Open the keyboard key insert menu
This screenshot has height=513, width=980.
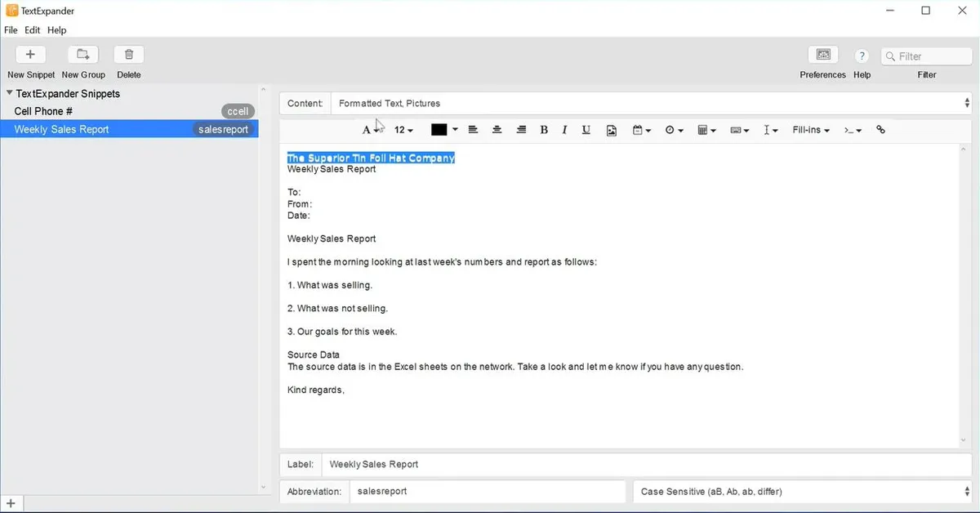point(740,130)
